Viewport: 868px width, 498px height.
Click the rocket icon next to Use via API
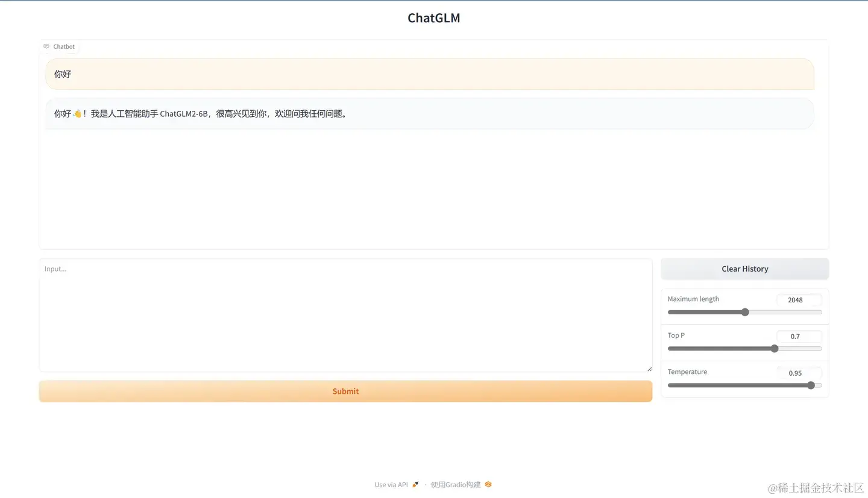pos(415,485)
